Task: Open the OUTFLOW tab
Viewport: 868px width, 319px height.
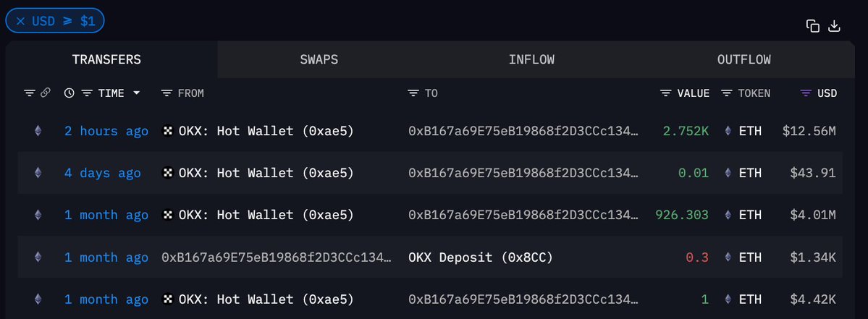Action: click(x=743, y=59)
